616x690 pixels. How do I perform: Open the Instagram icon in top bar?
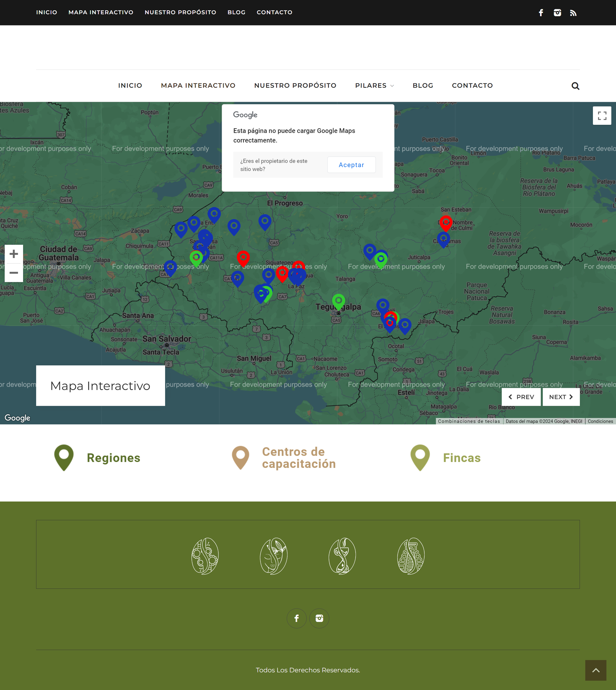pyautogui.click(x=557, y=13)
